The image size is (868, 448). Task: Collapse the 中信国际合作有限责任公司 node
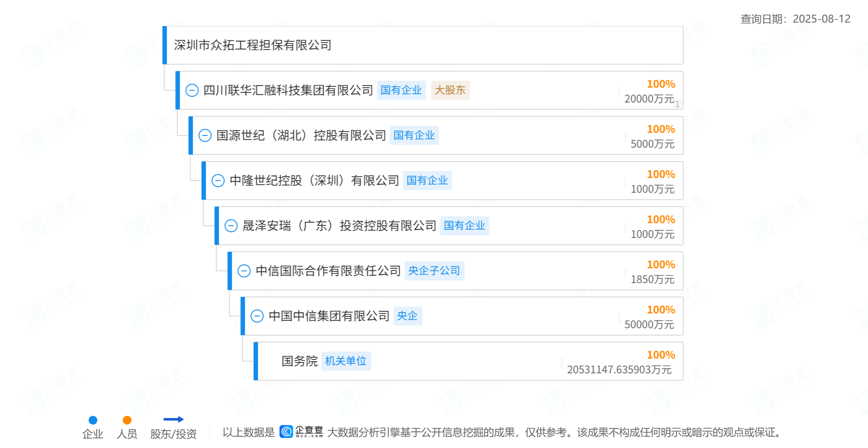pos(244,271)
